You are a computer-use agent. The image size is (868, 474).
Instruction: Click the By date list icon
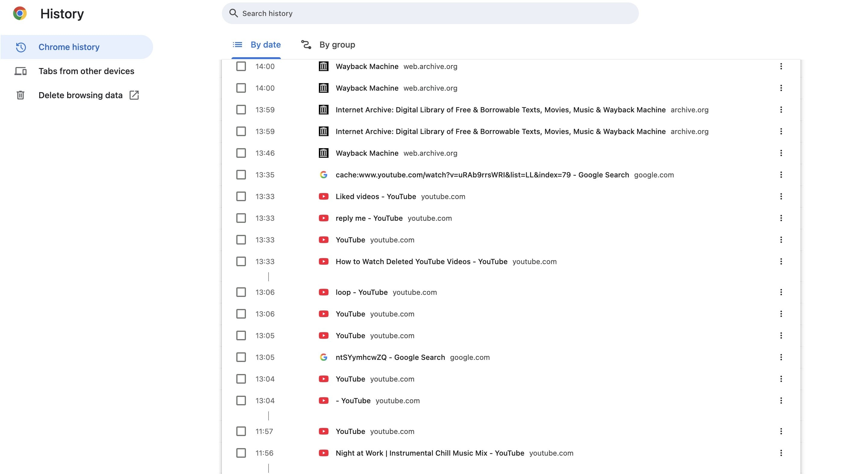coord(237,45)
